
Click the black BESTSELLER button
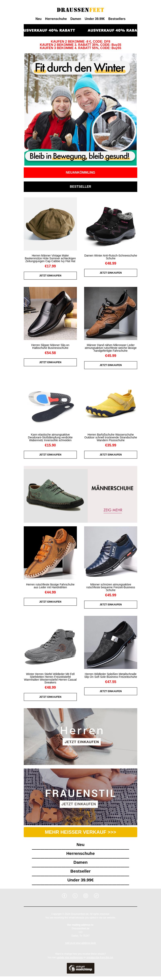click(80, 187)
